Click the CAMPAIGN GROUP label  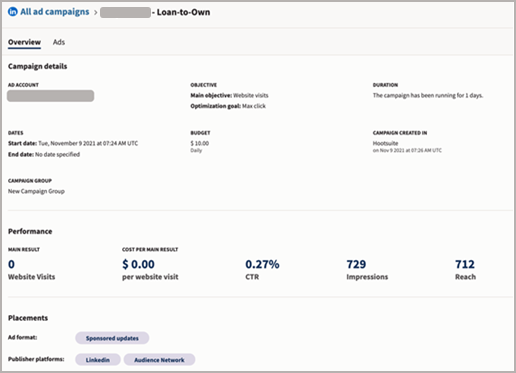pos(30,181)
